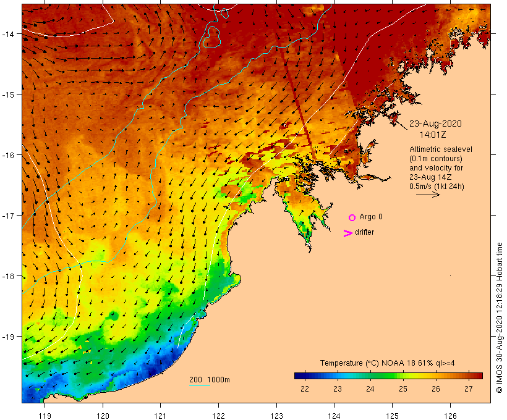The height and width of the screenshot is (420, 507).
Task: Click the 'Altimetric sealevel' caption line
Action: pos(440,149)
